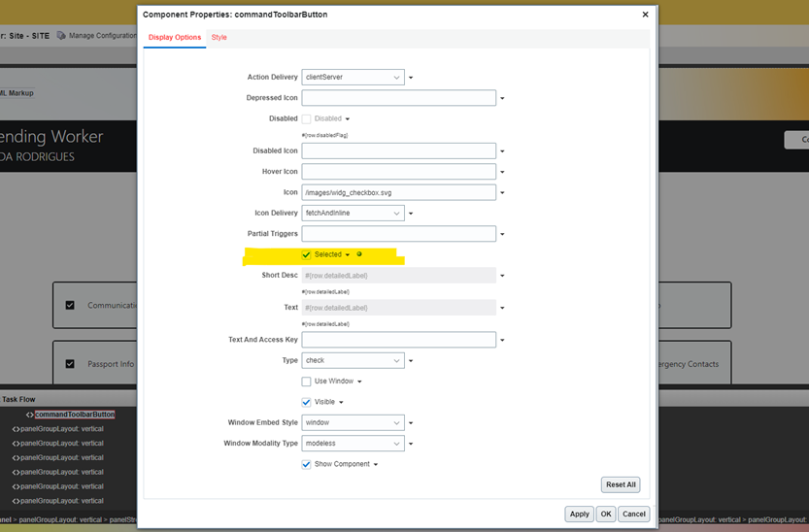This screenshot has width=809, height=532.
Task: Click the Partial Triggers input field
Action: point(399,234)
